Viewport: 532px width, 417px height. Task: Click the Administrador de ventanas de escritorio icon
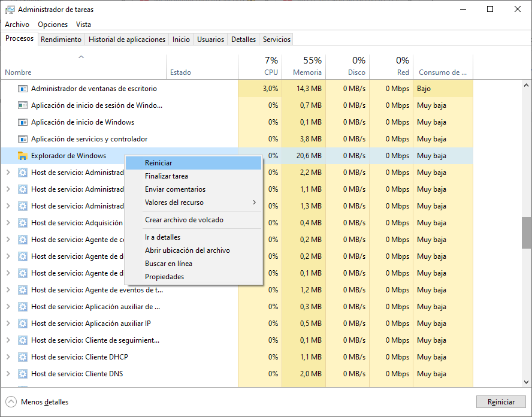click(x=22, y=89)
